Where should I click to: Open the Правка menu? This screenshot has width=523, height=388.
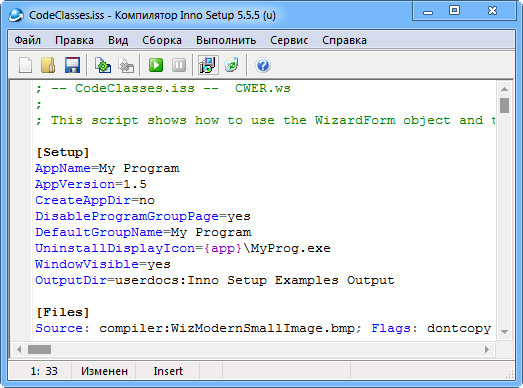tap(74, 40)
